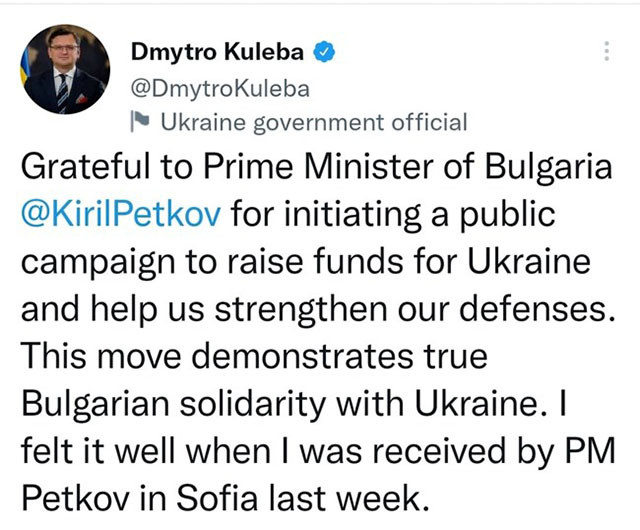Open Dmytro Kuleba's profile photo

click(x=66, y=69)
